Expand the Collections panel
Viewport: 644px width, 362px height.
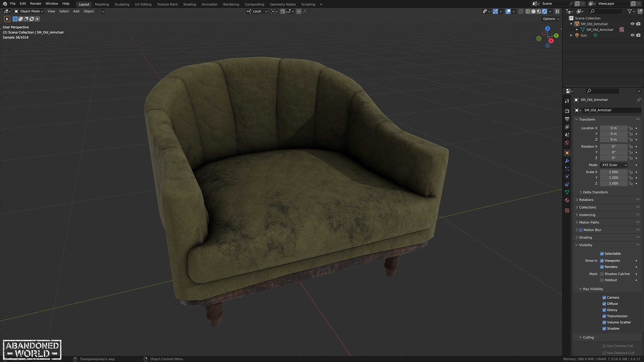[x=587, y=207]
